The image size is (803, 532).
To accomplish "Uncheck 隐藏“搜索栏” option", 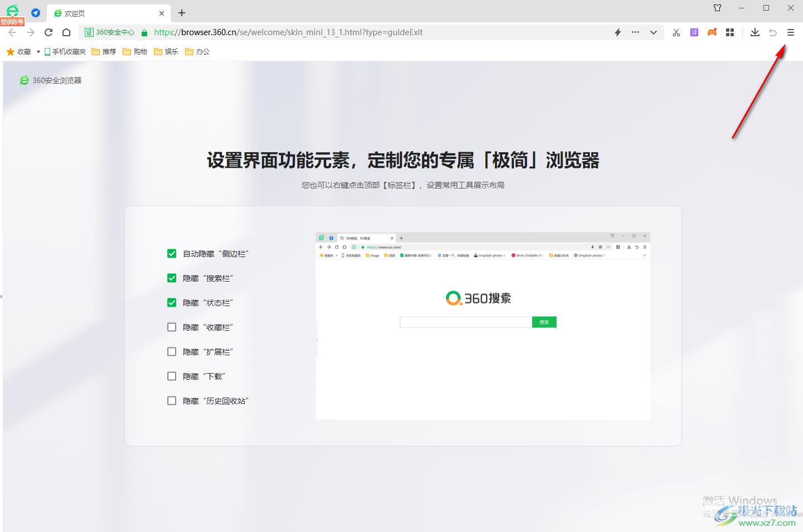I will (x=172, y=278).
